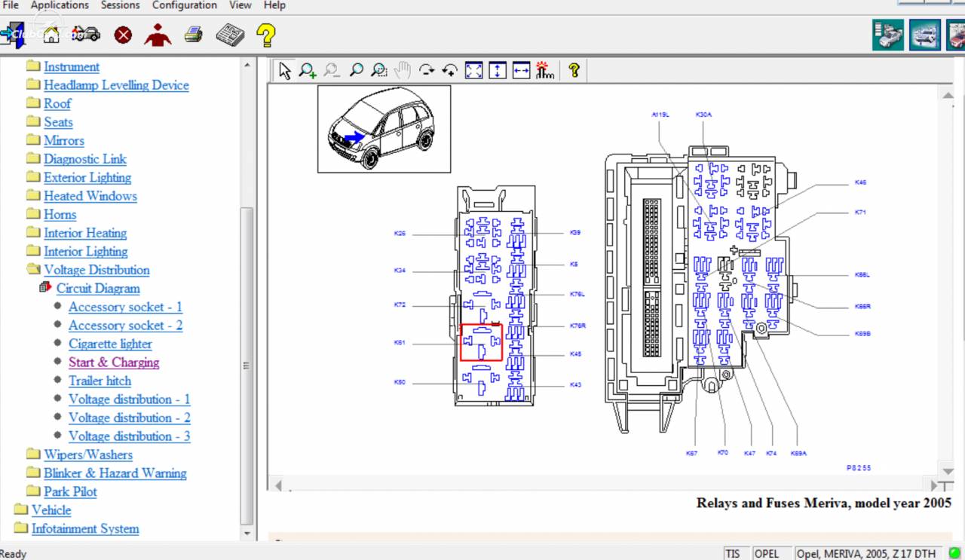
Task: Rotate diagram with the arrow-and-minus rotate icon
Action: coord(427,70)
